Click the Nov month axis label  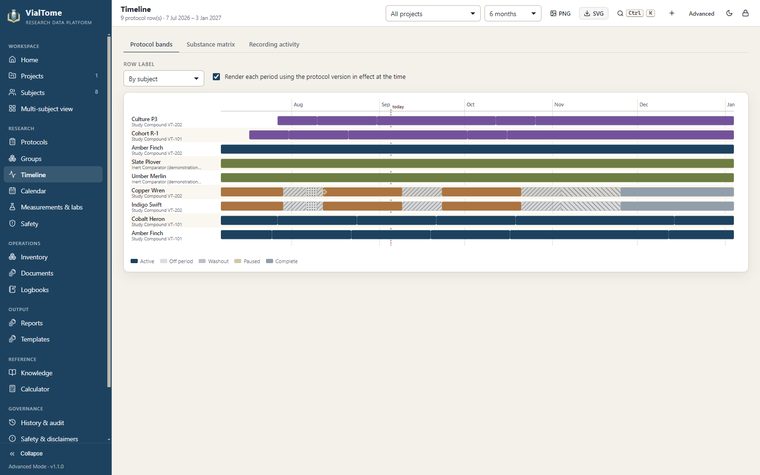pos(559,105)
